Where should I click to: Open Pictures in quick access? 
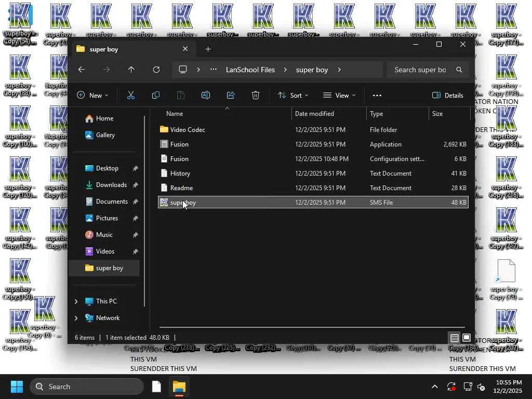[105, 218]
